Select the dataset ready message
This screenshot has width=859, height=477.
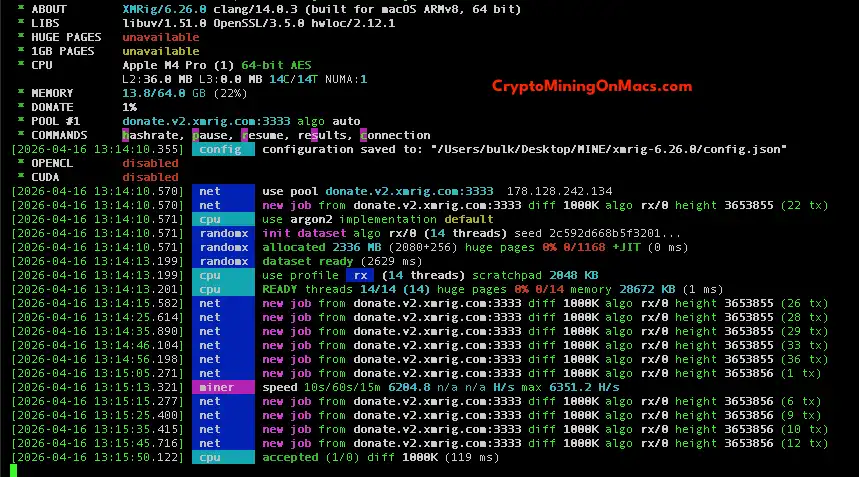point(307,261)
